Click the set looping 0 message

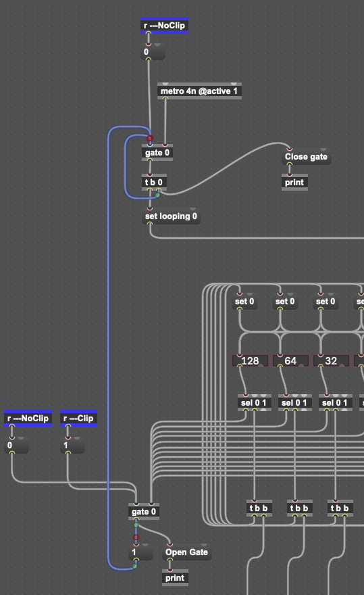pyautogui.click(x=171, y=216)
